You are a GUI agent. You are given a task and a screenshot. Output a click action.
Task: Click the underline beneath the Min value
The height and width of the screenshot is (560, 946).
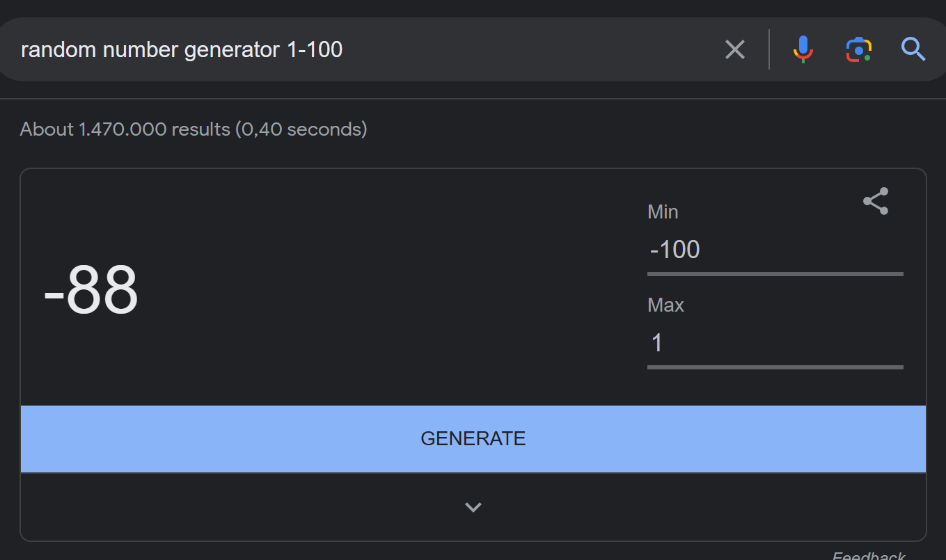pos(775,274)
